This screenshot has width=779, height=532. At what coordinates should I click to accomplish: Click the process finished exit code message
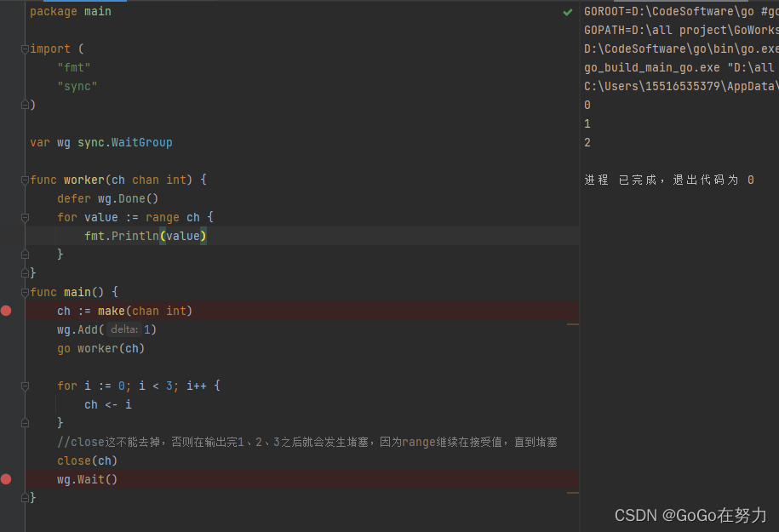(x=668, y=180)
